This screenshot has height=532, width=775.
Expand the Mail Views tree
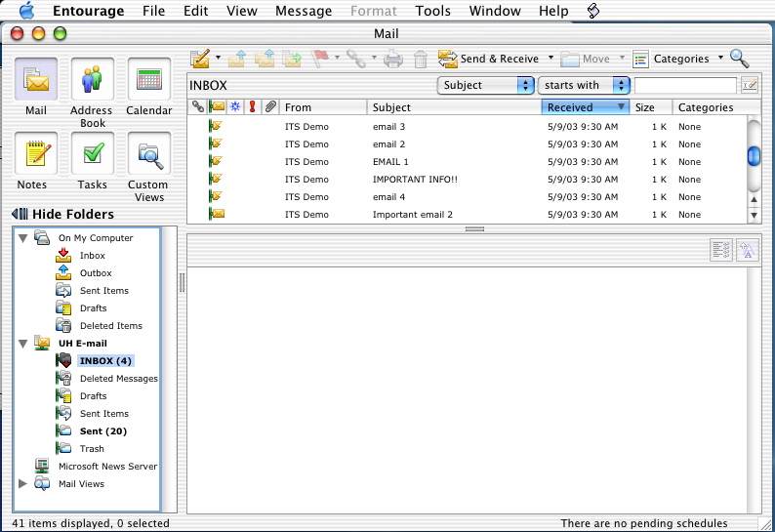coord(22,483)
